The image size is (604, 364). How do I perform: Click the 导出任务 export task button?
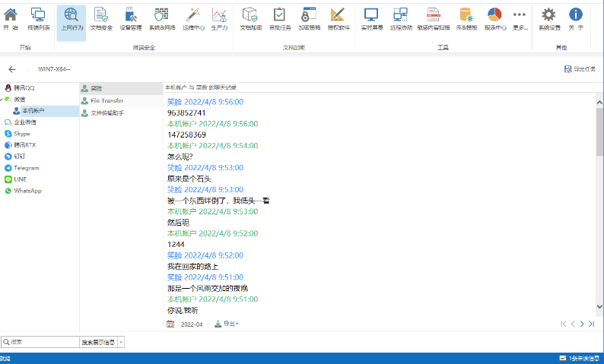click(580, 69)
